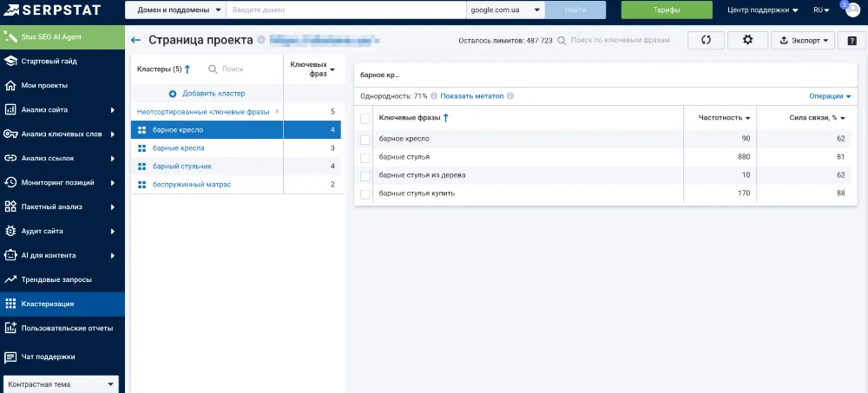
Task: Expand Аудит сайта submenu arrow
Action: click(x=112, y=232)
